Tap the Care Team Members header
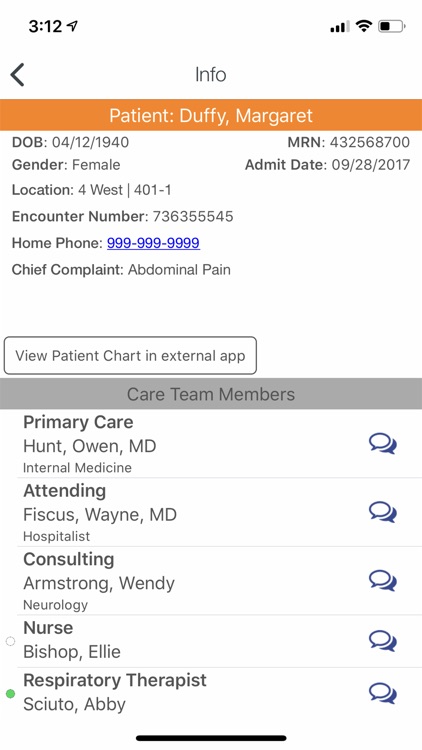Viewport: 422px width, 750px height. coord(211,394)
